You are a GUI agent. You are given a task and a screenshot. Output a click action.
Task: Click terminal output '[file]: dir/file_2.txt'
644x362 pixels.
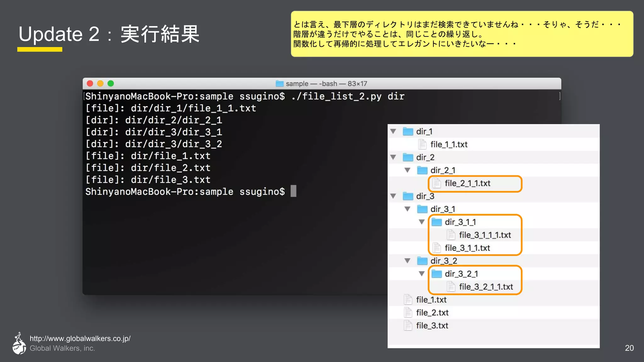[x=148, y=168]
